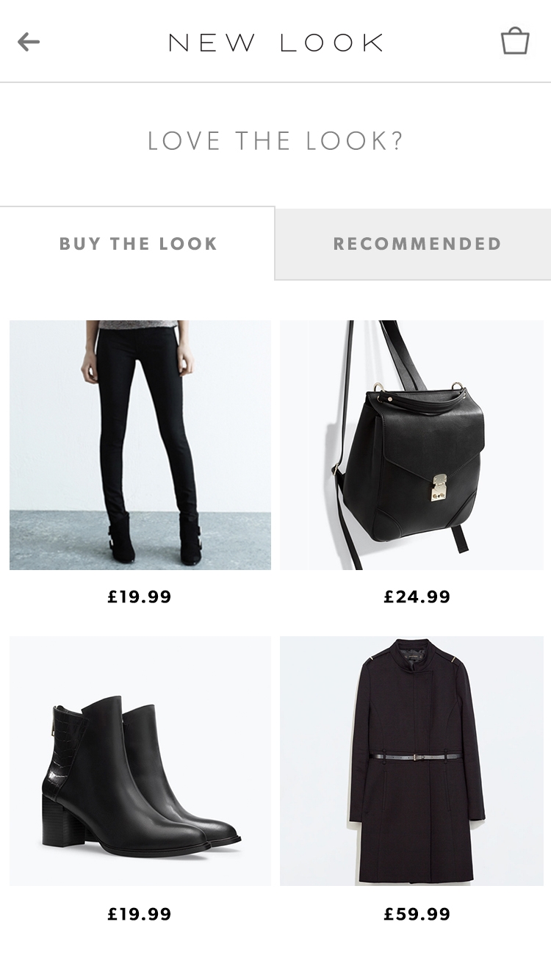The image size is (551, 980).
Task: Click the £19.99 price under ankle boots
Action: click(x=140, y=915)
